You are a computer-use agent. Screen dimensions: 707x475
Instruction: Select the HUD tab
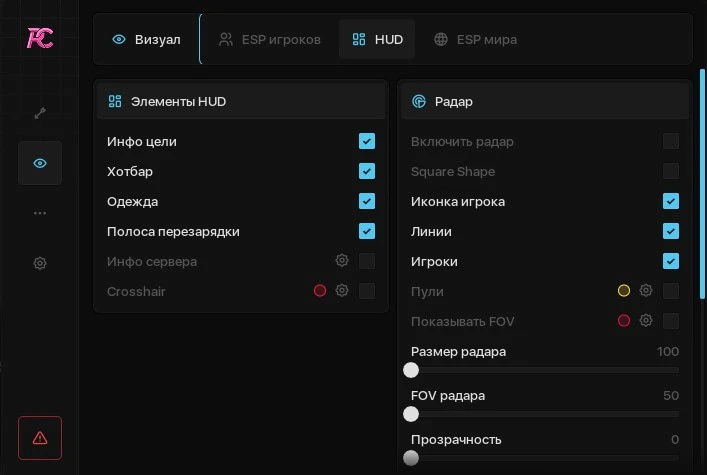coord(377,39)
